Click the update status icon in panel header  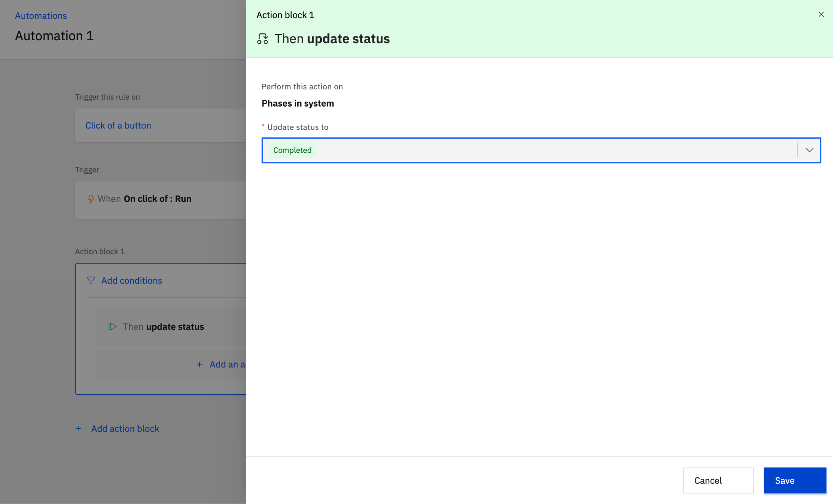coord(263,39)
